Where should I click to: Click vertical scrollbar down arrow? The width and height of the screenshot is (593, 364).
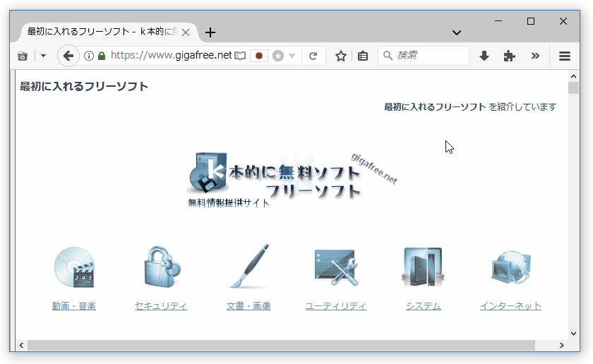coord(573,334)
